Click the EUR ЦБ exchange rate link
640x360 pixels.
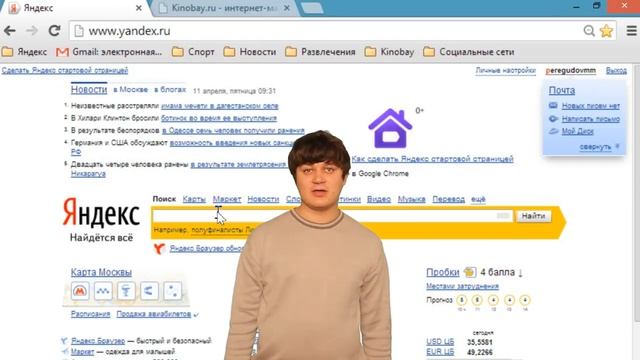click(x=440, y=352)
